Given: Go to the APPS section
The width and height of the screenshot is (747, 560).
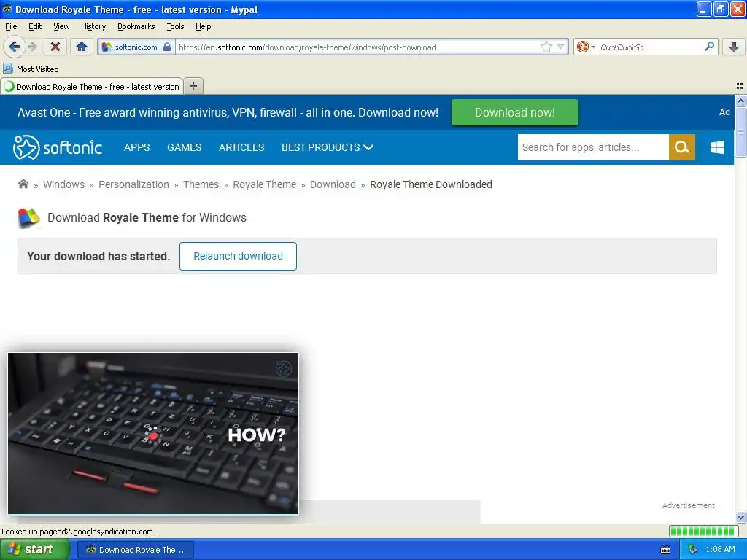Looking at the screenshot, I should tap(136, 147).
